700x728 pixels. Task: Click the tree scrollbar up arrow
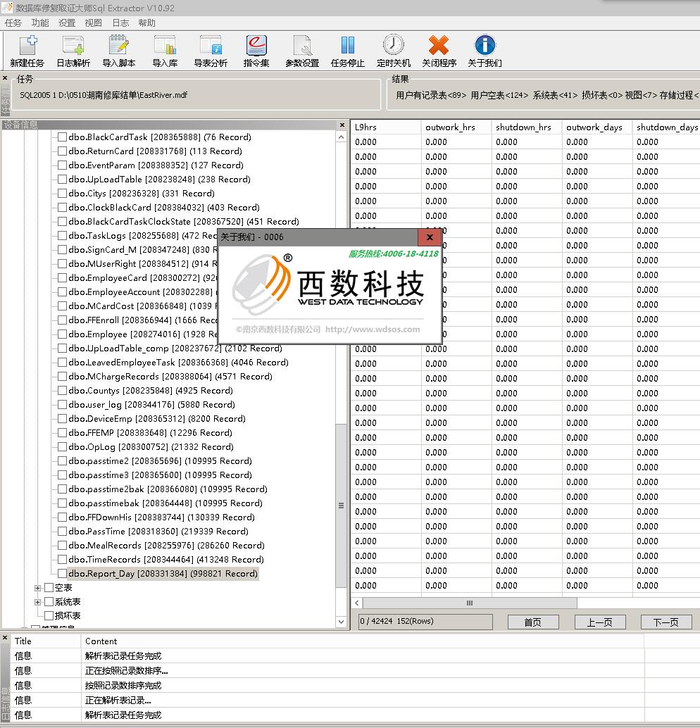pyautogui.click(x=342, y=137)
